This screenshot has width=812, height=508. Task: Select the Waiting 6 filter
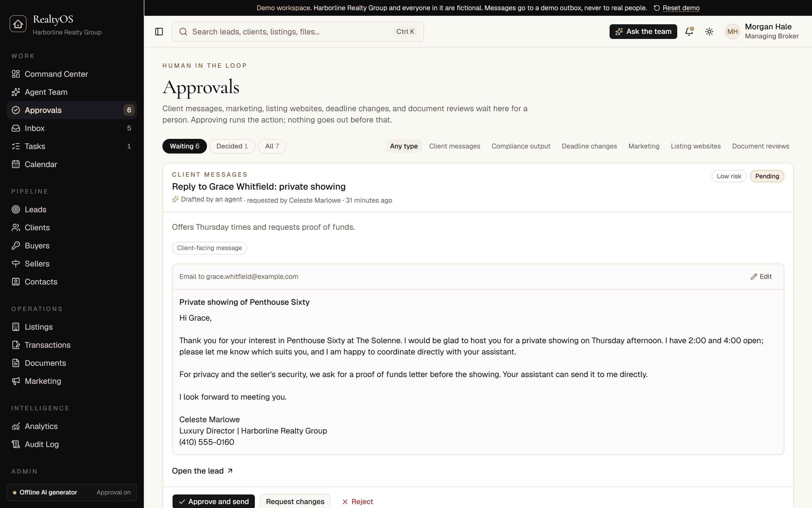185,146
